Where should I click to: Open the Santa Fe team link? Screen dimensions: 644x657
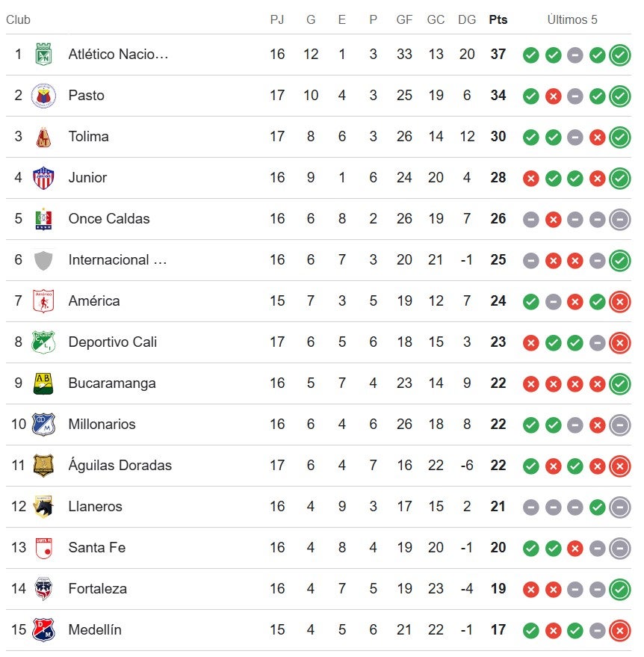[x=96, y=548]
